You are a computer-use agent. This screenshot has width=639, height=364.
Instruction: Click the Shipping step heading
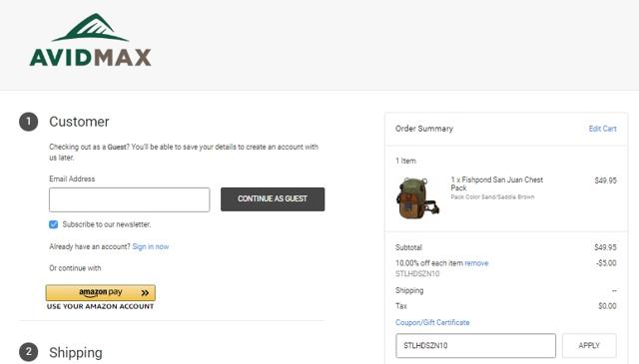point(76,353)
